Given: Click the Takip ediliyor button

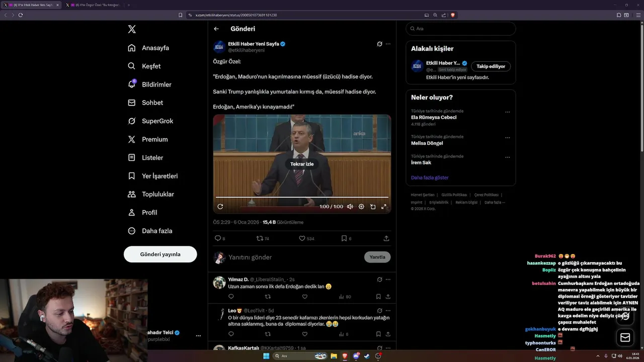Looking at the screenshot, I should point(491,66).
